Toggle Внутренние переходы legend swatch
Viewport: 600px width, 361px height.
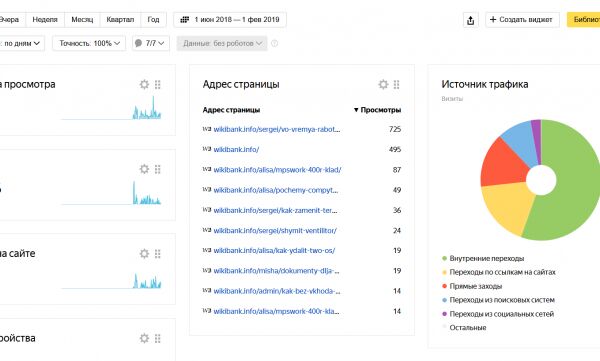click(x=444, y=258)
